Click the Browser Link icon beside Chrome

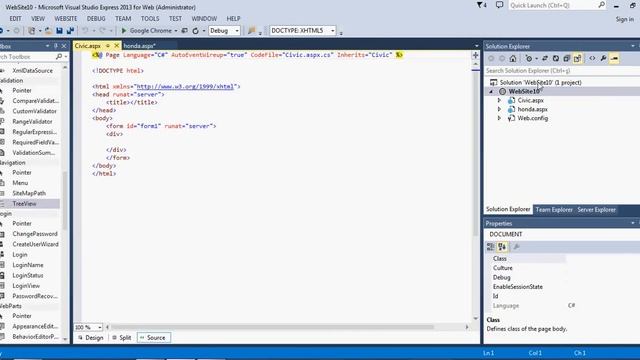click(x=184, y=31)
